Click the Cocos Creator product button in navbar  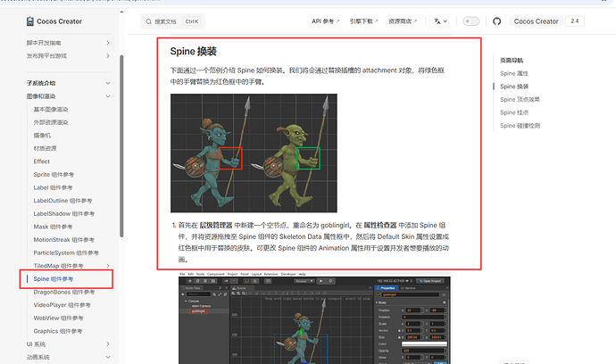(536, 21)
